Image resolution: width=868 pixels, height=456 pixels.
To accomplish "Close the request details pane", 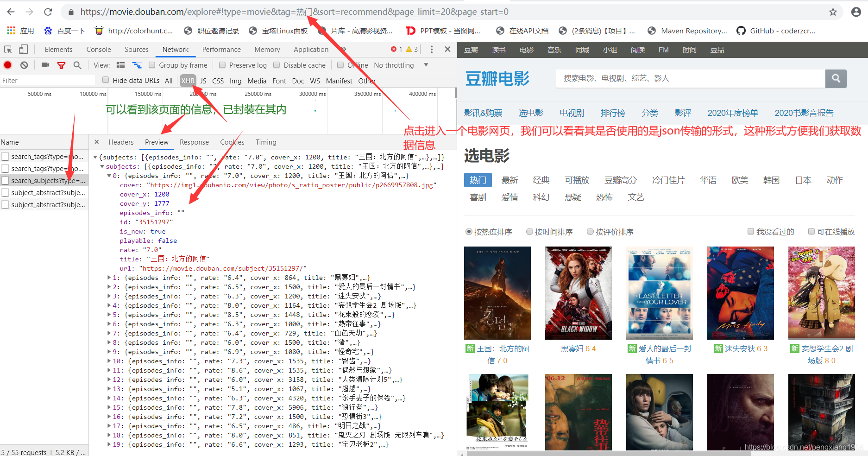I will [96, 142].
